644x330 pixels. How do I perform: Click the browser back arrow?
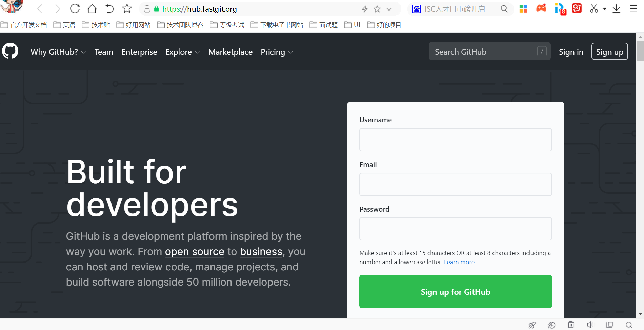pyautogui.click(x=40, y=9)
